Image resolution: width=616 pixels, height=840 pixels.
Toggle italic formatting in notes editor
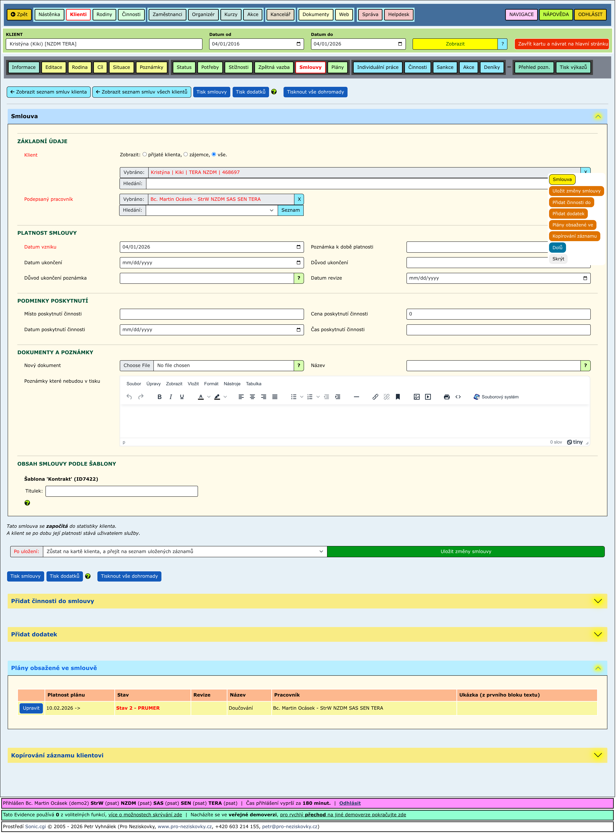coord(171,397)
